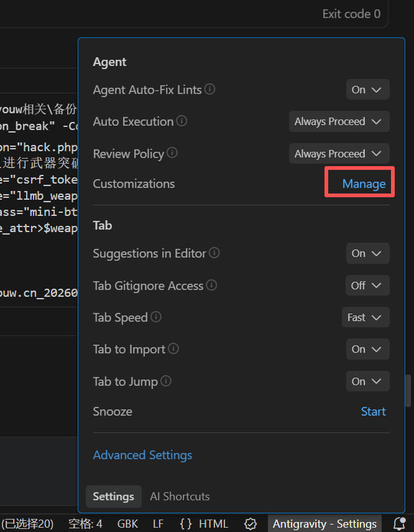
Task: Select the Settings tab
Action: point(113,497)
